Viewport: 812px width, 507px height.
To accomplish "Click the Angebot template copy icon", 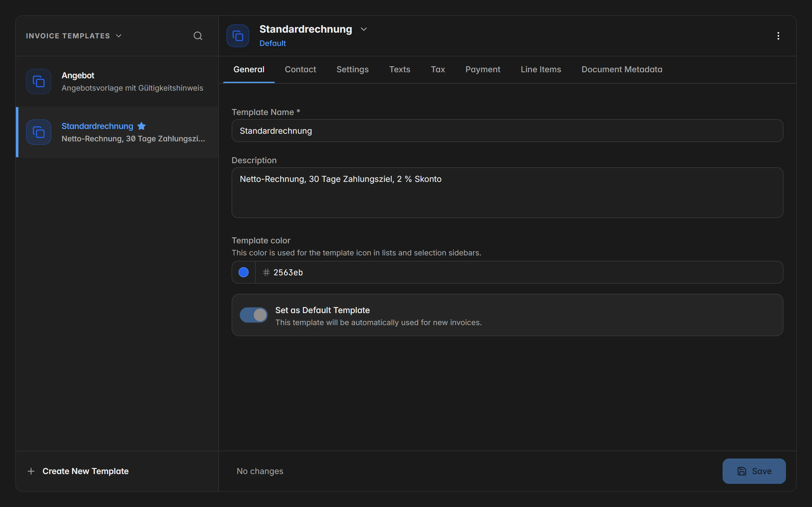I will pos(39,81).
